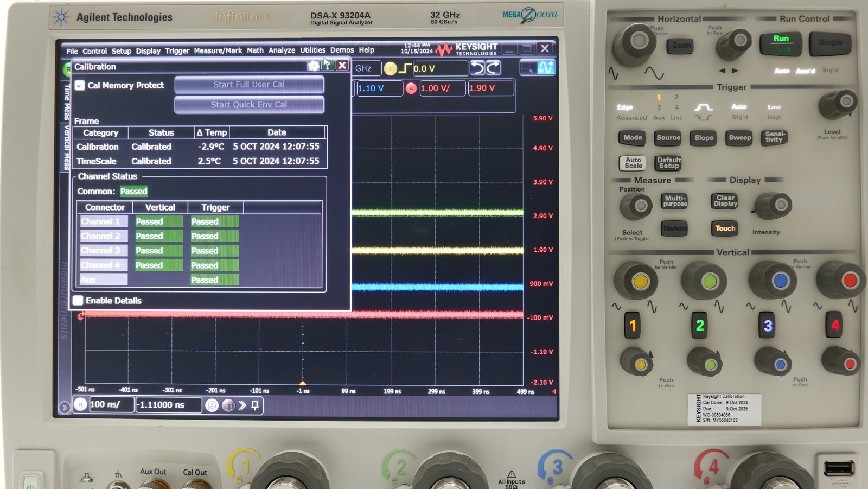Click the trigger T icon in toolbar

click(391, 68)
